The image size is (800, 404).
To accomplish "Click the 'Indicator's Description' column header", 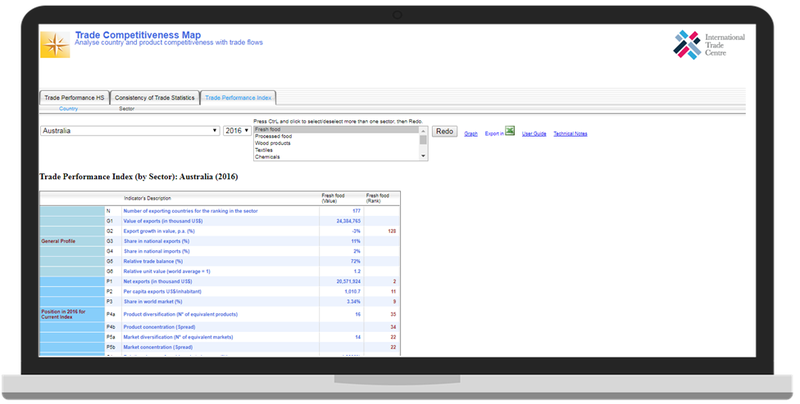I will [147, 198].
